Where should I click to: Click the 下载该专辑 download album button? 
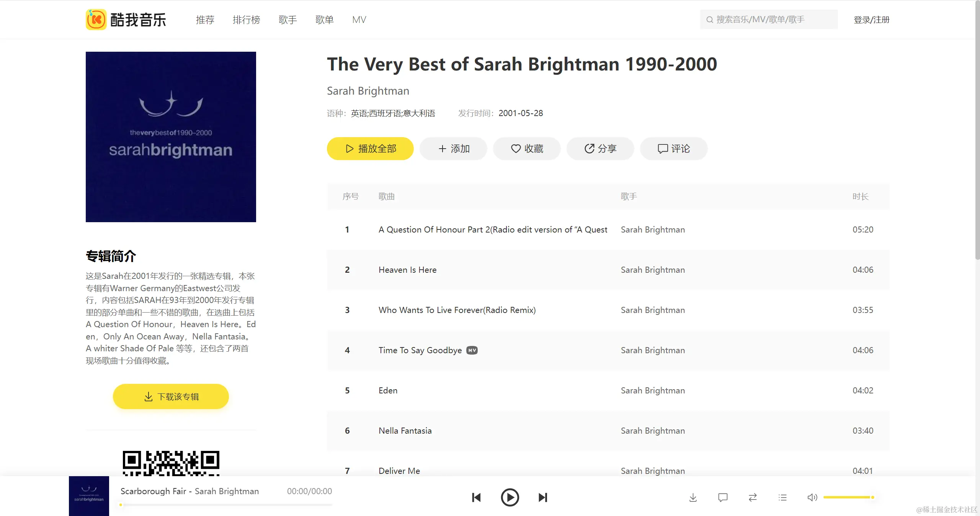click(171, 396)
